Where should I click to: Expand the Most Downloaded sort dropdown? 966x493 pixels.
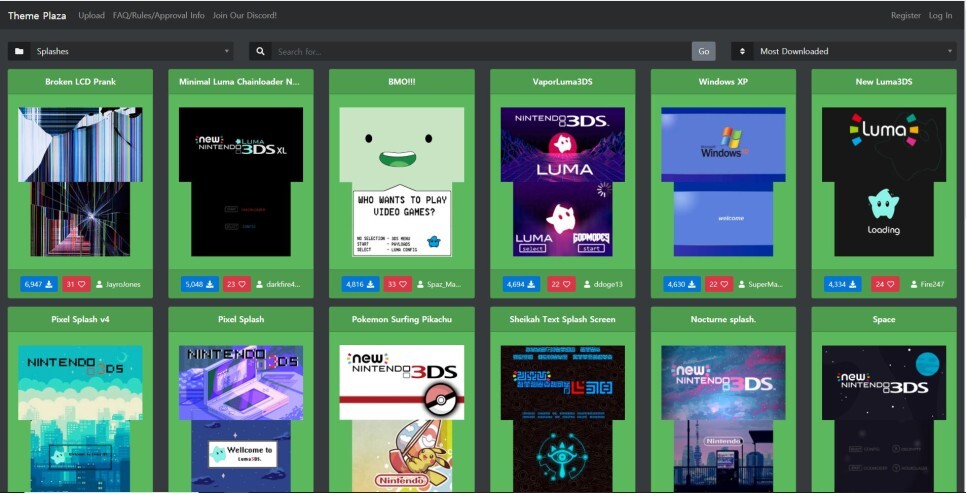[x=854, y=51]
